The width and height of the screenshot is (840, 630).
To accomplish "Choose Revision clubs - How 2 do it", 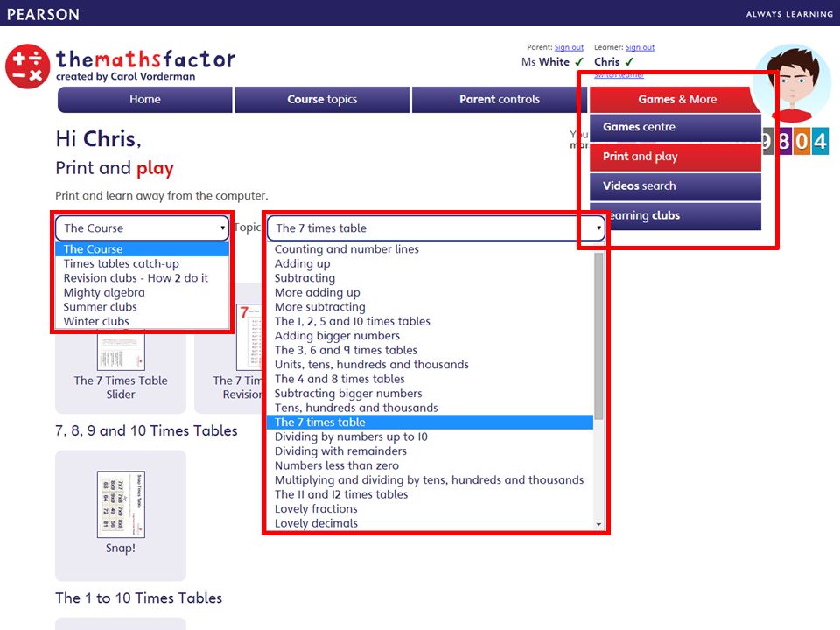I will [x=143, y=278].
